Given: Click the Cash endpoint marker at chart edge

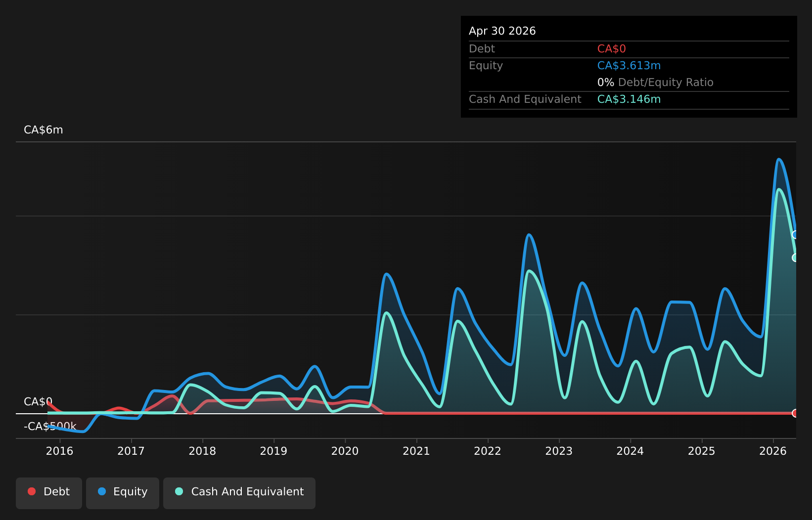Looking at the screenshot, I should click(x=795, y=258).
